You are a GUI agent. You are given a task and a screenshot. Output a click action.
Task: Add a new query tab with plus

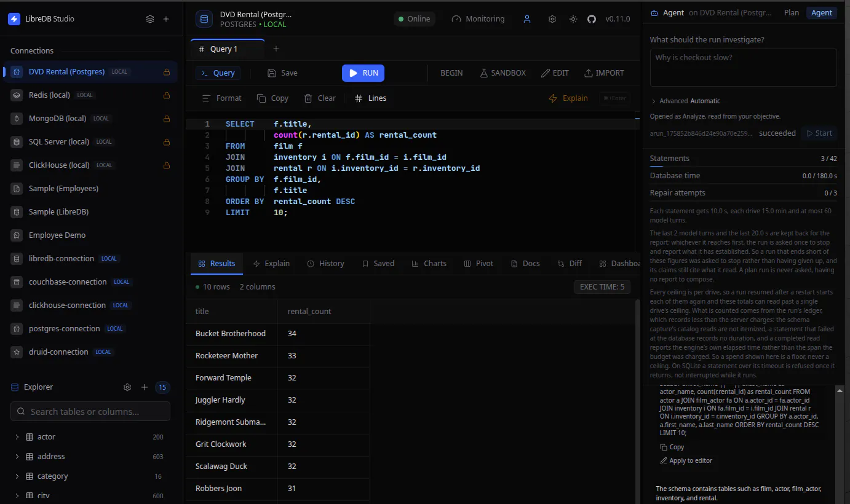tap(276, 49)
